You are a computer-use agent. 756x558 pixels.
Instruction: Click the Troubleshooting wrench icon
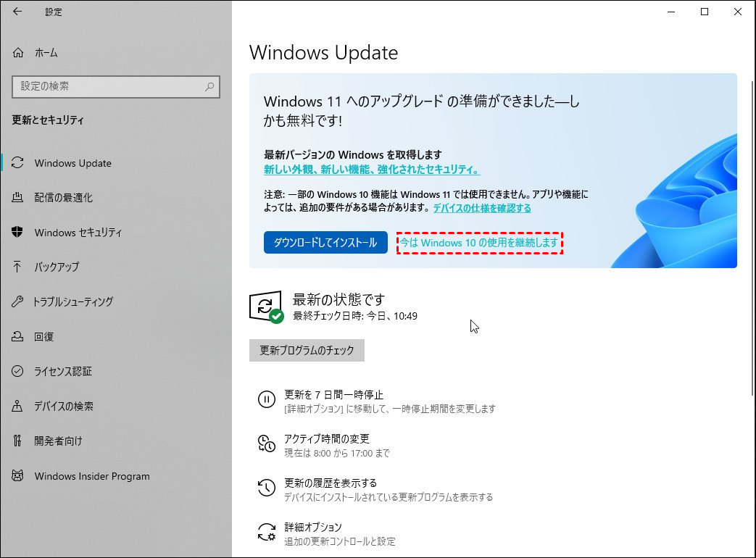pos(17,301)
